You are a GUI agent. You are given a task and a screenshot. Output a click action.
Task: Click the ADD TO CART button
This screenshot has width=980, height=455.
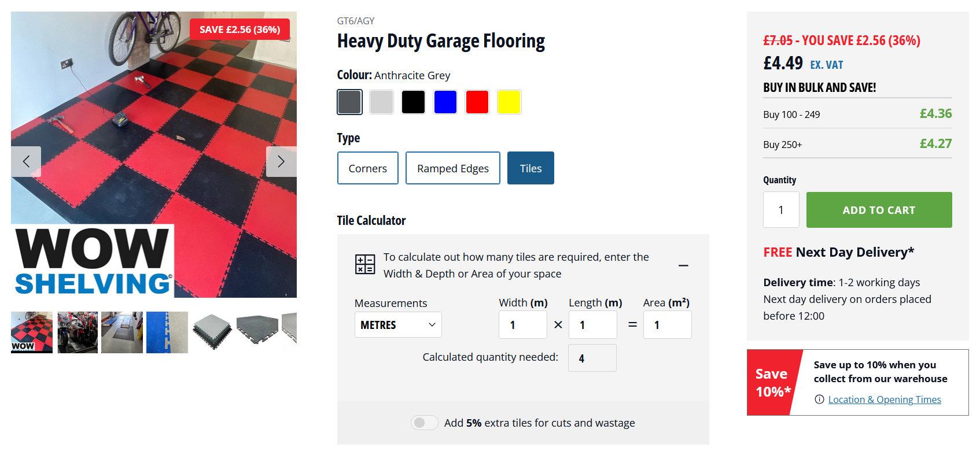coord(879,210)
